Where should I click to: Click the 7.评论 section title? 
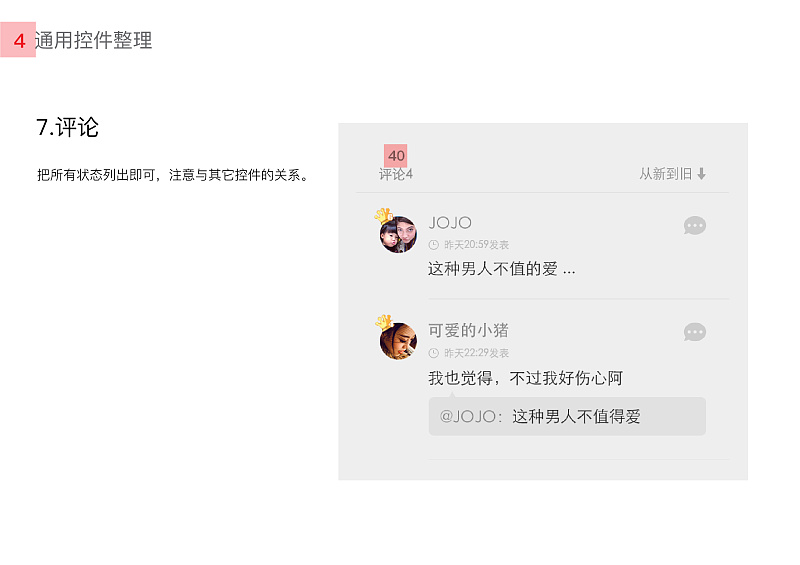tap(67, 127)
